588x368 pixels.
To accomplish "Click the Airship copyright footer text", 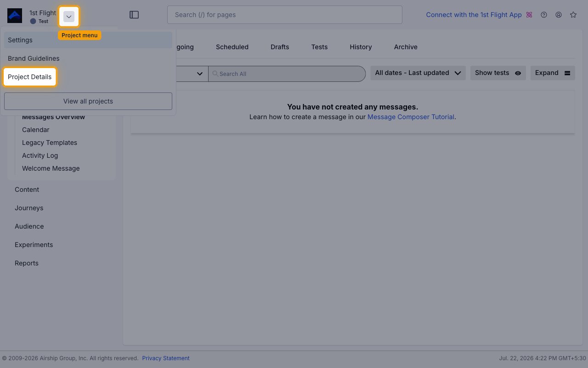I will [x=70, y=358].
